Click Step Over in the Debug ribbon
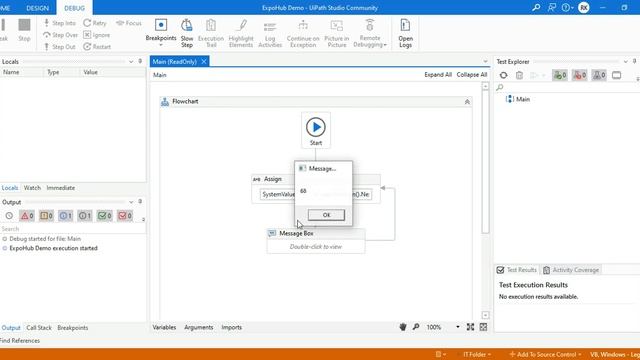 (60, 35)
